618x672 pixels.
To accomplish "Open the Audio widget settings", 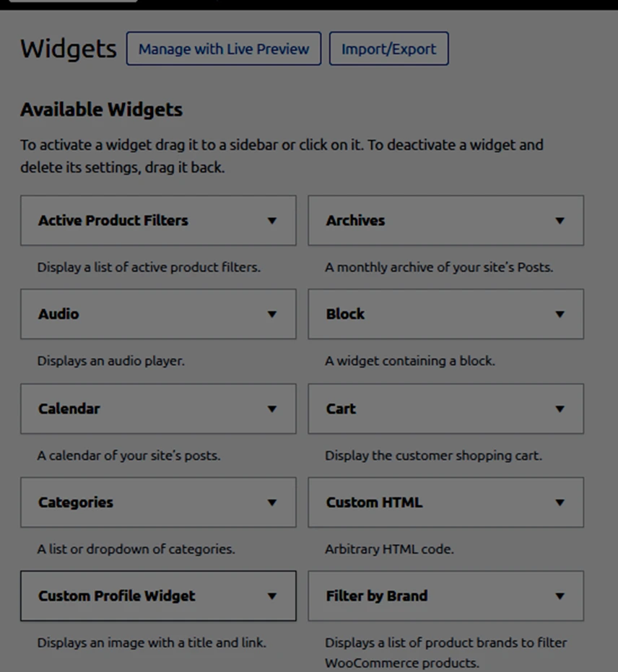I will point(273,314).
